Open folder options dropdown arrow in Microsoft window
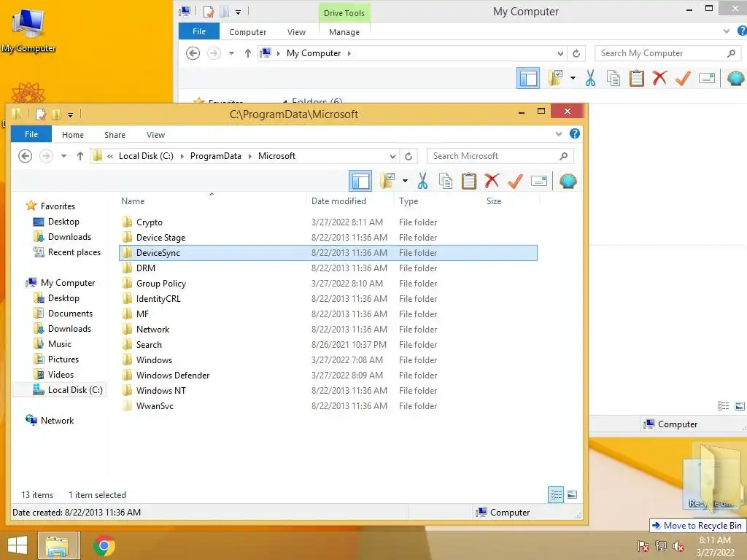 [405, 181]
